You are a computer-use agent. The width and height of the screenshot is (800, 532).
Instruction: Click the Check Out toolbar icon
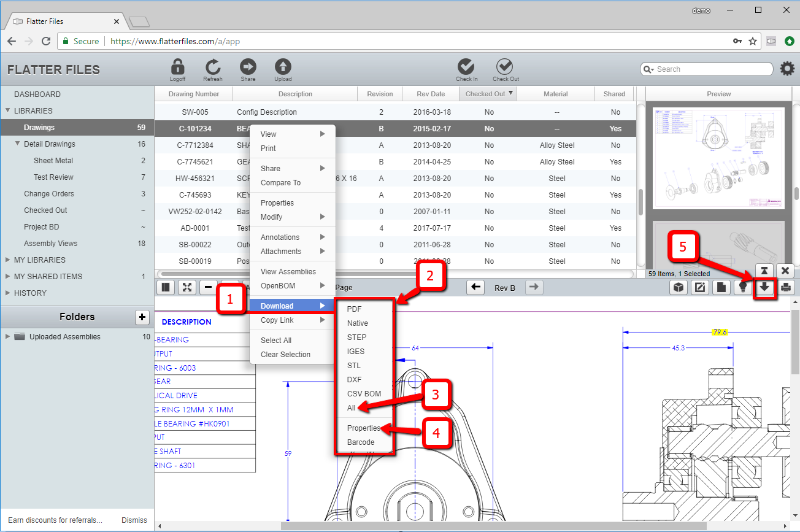[505, 67]
